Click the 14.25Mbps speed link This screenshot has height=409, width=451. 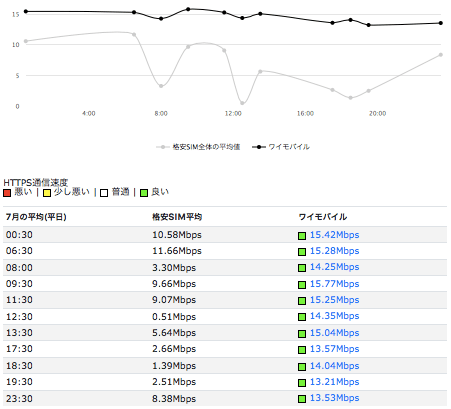tap(334, 267)
